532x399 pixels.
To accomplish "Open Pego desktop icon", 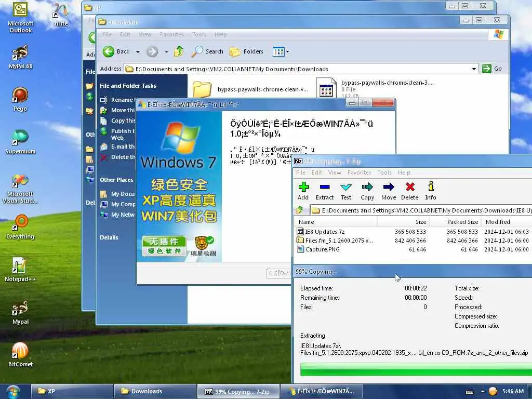I will (x=20, y=99).
